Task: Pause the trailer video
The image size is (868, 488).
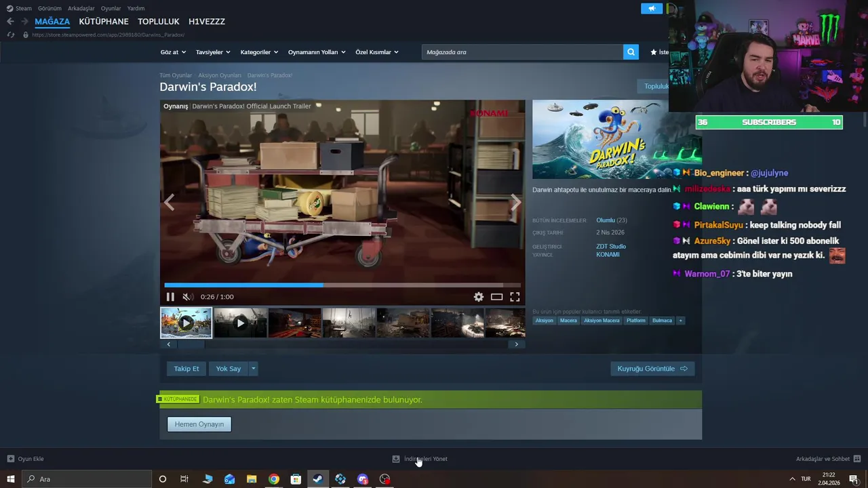Action: tap(170, 297)
